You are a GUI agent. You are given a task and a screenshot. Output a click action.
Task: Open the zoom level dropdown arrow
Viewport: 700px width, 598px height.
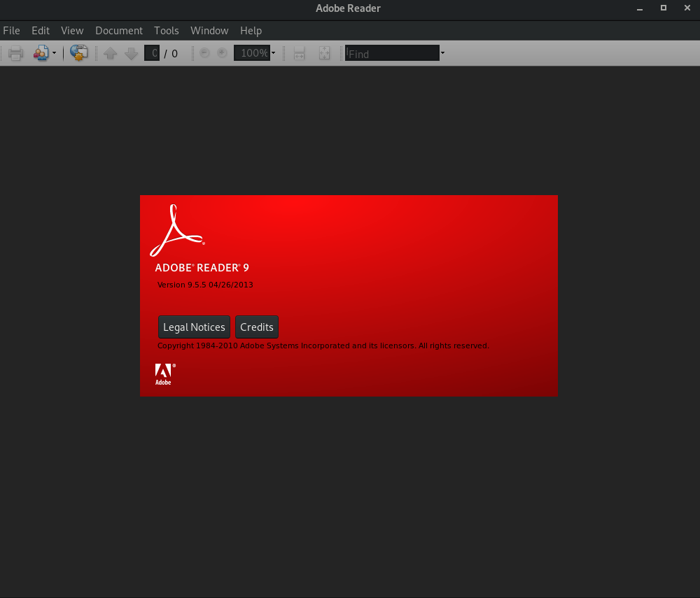pyautogui.click(x=273, y=53)
